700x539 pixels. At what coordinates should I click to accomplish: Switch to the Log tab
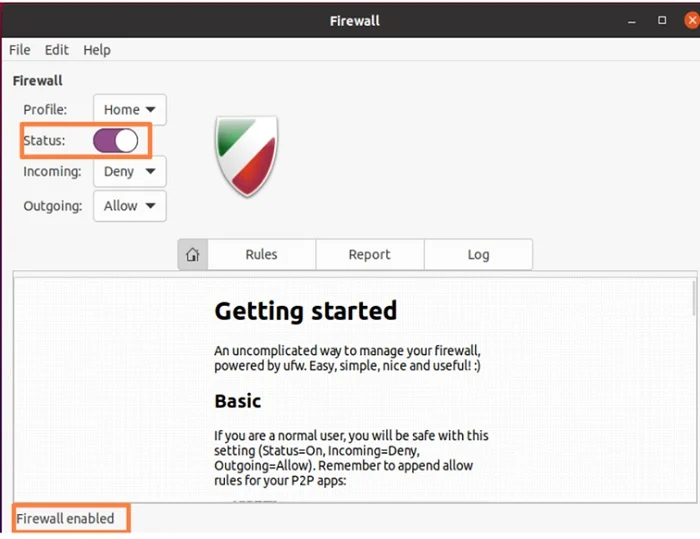pos(478,255)
